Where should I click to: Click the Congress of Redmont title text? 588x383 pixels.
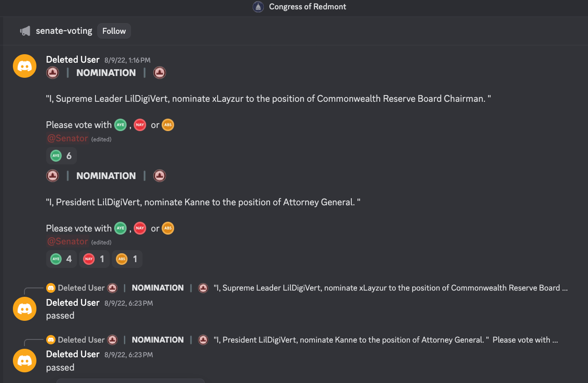(307, 7)
